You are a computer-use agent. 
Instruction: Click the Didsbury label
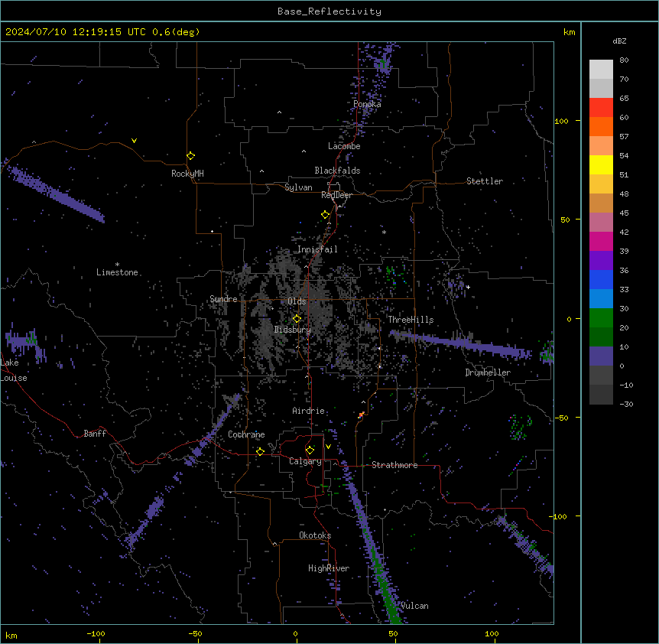click(293, 330)
